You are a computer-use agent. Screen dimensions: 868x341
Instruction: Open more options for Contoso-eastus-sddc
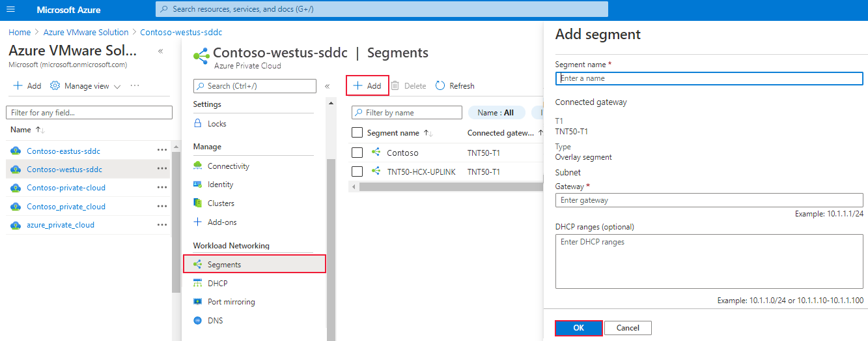(x=162, y=151)
